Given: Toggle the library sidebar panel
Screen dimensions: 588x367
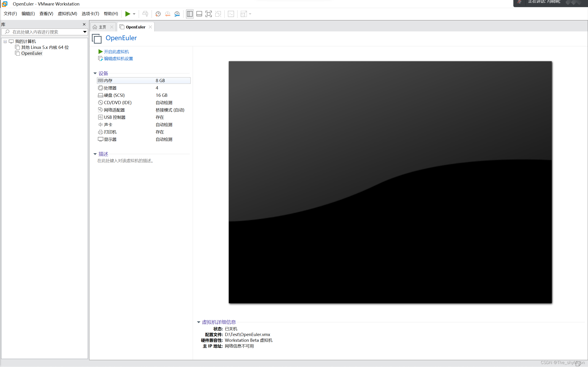Looking at the screenshot, I should (189, 14).
